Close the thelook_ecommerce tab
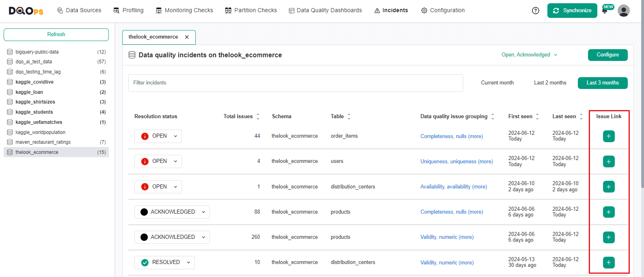 (187, 37)
